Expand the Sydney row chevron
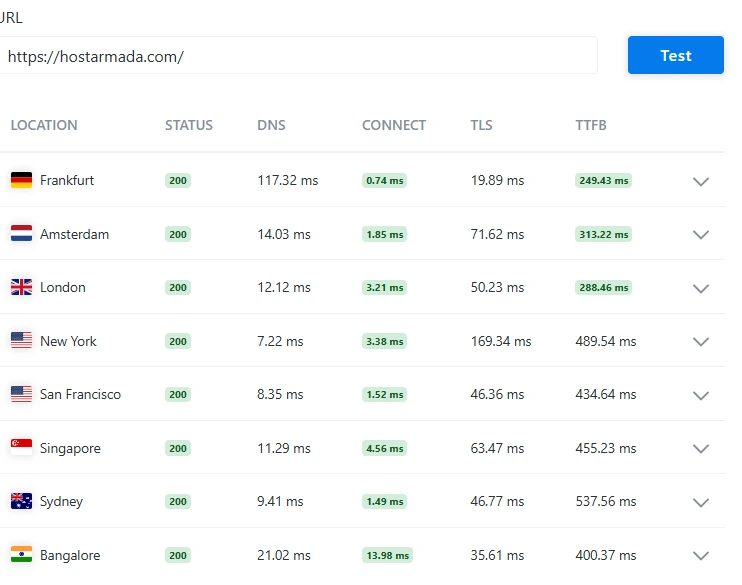This screenshot has height=585, width=742. 700,502
